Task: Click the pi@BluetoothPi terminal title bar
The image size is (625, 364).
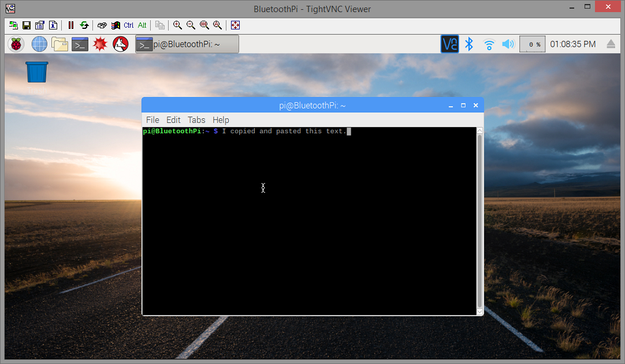Action: 312,105
